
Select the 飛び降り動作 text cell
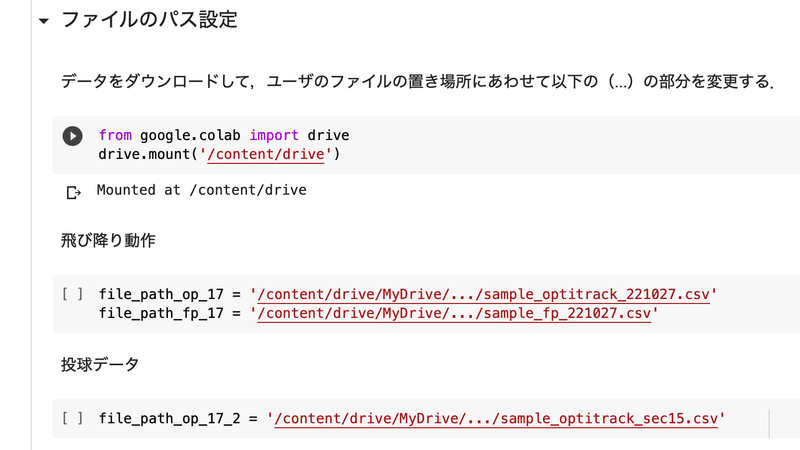point(108,240)
